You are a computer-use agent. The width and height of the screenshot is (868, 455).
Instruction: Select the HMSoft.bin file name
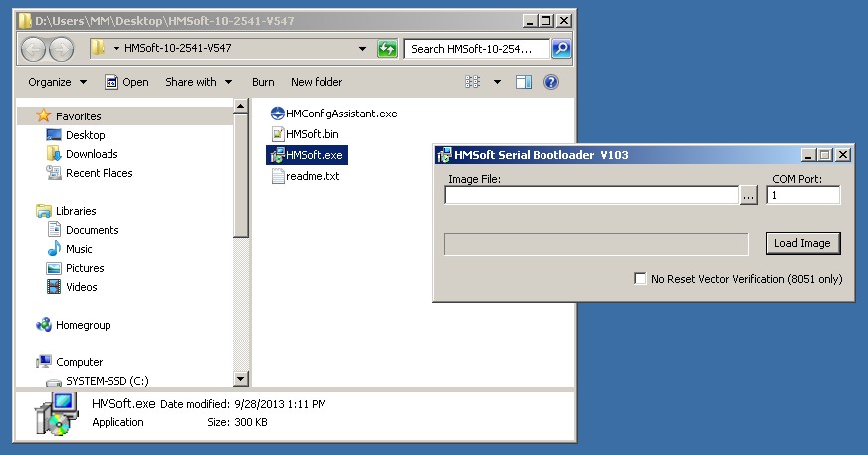(x=313, y=134)
